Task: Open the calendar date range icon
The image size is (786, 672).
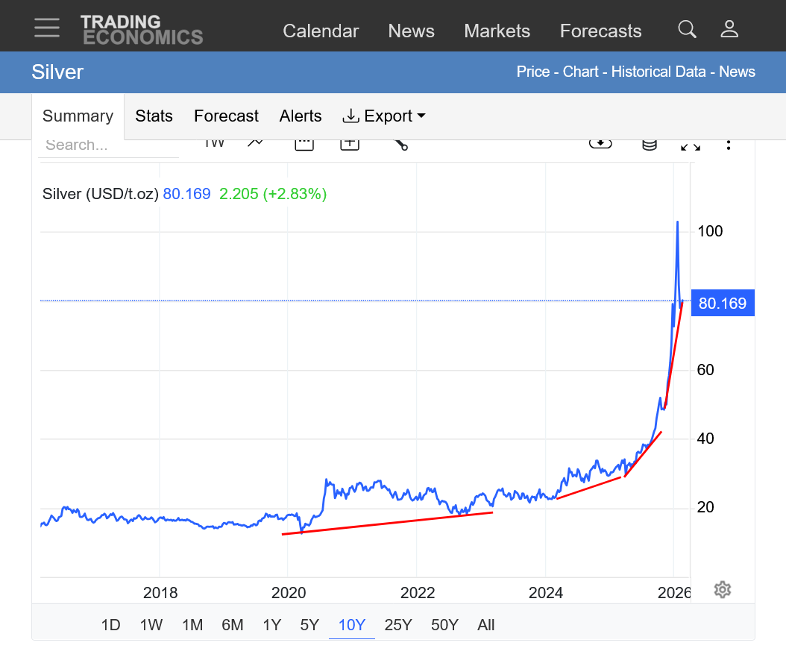Action: coord(304,143)
